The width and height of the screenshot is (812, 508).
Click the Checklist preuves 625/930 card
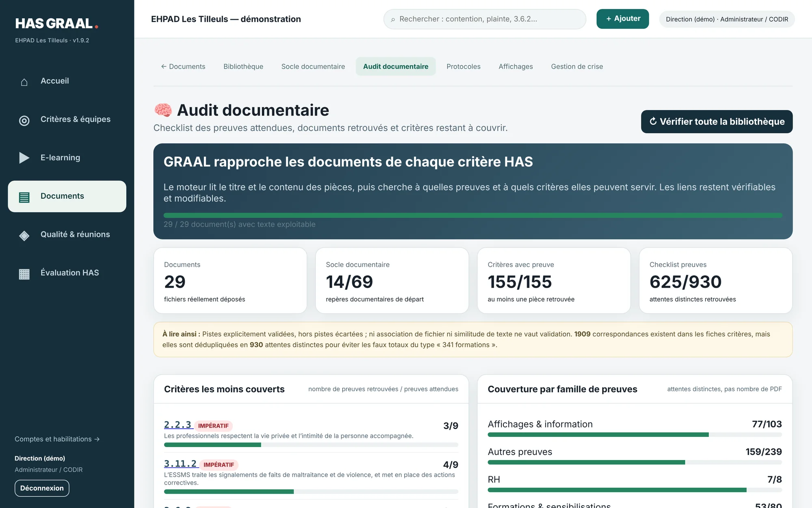(716, 280)
